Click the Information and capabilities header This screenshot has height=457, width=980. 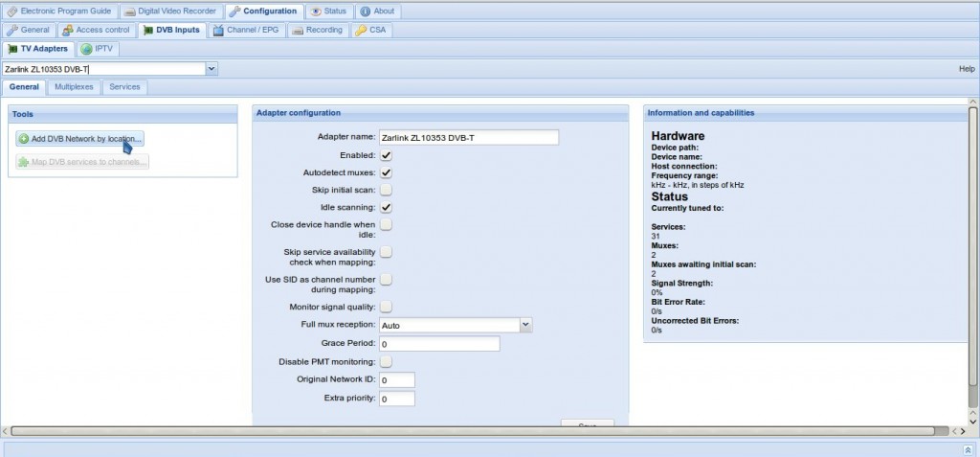tap(806, 113)
